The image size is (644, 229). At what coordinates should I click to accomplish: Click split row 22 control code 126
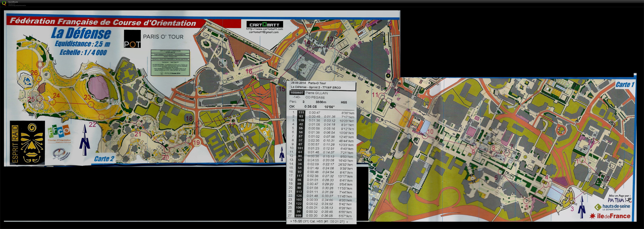pos(299,196)
